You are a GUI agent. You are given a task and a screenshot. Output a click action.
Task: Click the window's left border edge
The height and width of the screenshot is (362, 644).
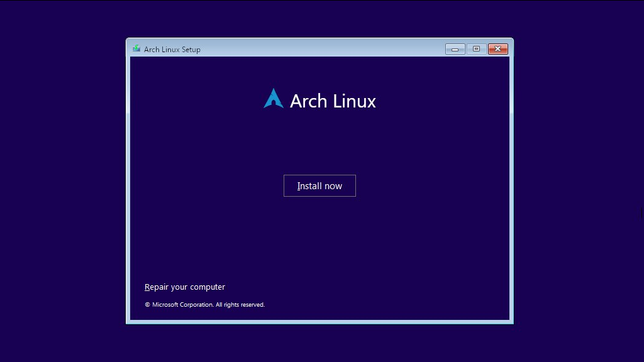click(x=128, y=189)
